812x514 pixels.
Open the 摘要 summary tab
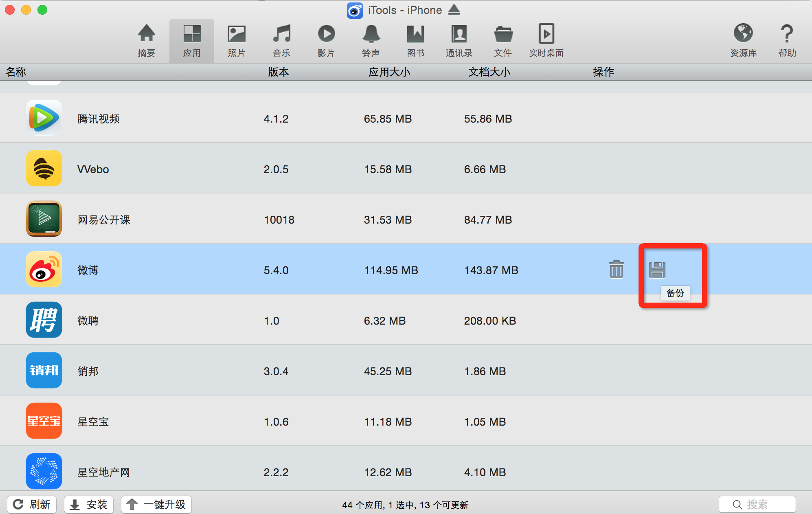point(147,41)
